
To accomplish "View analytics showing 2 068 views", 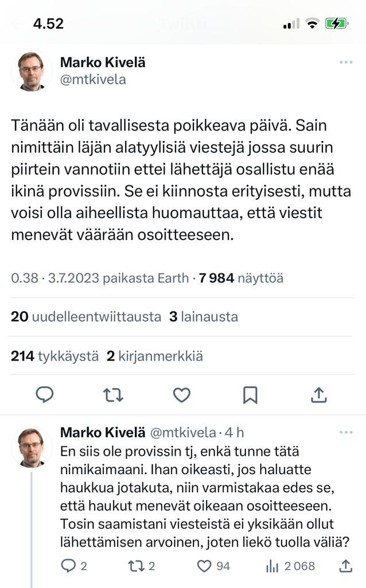I will click(272, 566).
